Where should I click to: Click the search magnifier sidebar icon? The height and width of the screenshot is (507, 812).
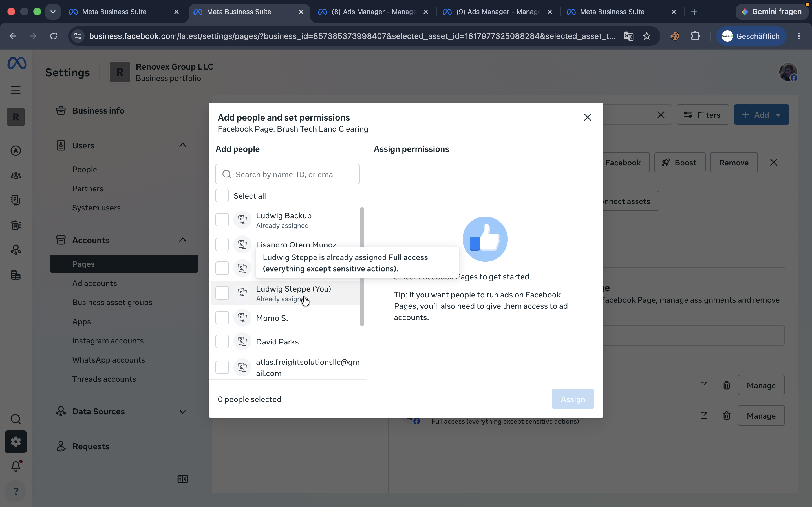[x=16, y=419]
